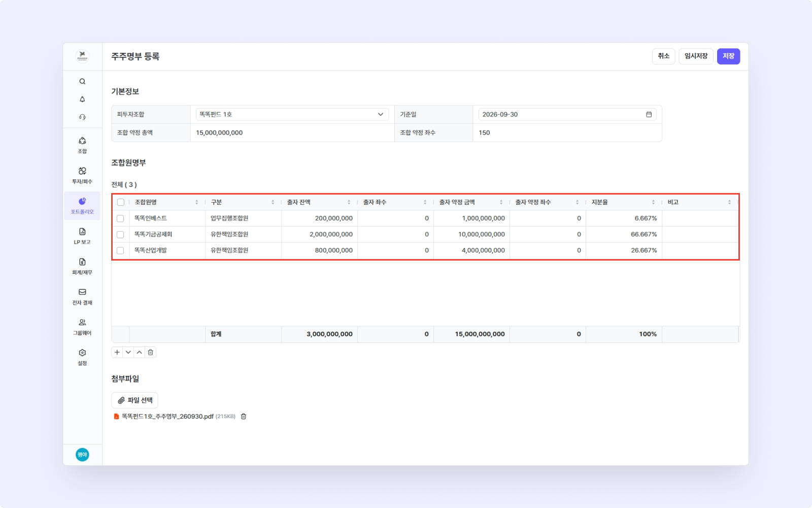Viewport: 812px width, 508px height.
Task: Move selected row up with chevron
Action: coord(140,352)
